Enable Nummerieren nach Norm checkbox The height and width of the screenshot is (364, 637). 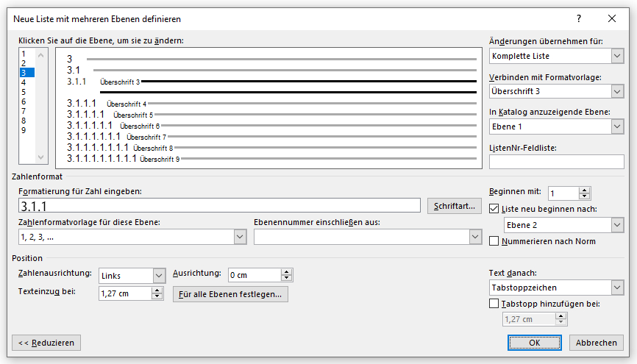click(x=494, y=241)
